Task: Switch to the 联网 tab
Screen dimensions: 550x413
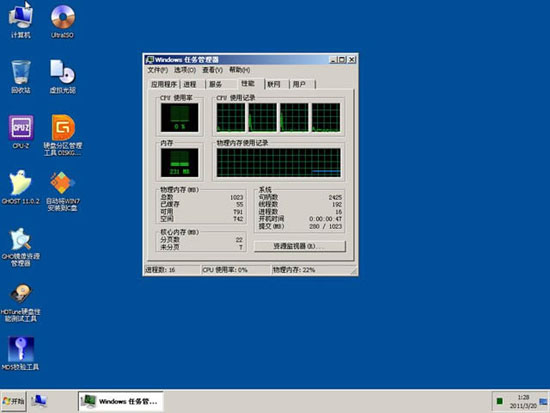Action: point(274,84)
